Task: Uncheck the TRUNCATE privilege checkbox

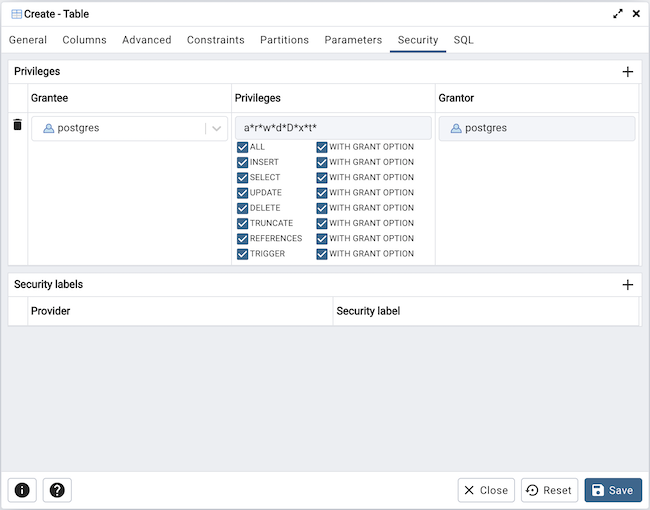Action: (x=243, y=223)
